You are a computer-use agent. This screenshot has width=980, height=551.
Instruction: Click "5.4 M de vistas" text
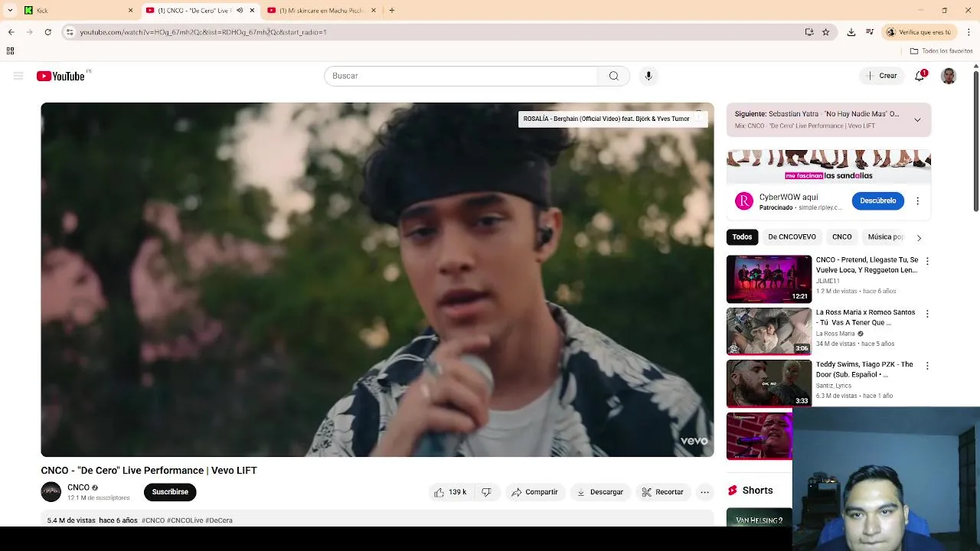[71, 520]
